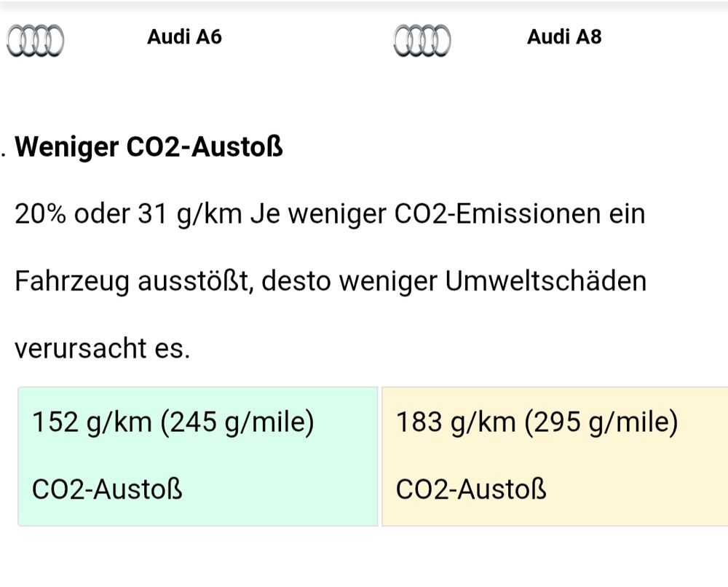This screenshot has height=587, width=728.
Task: Open the Audi A6 model title
Action: 184,36
